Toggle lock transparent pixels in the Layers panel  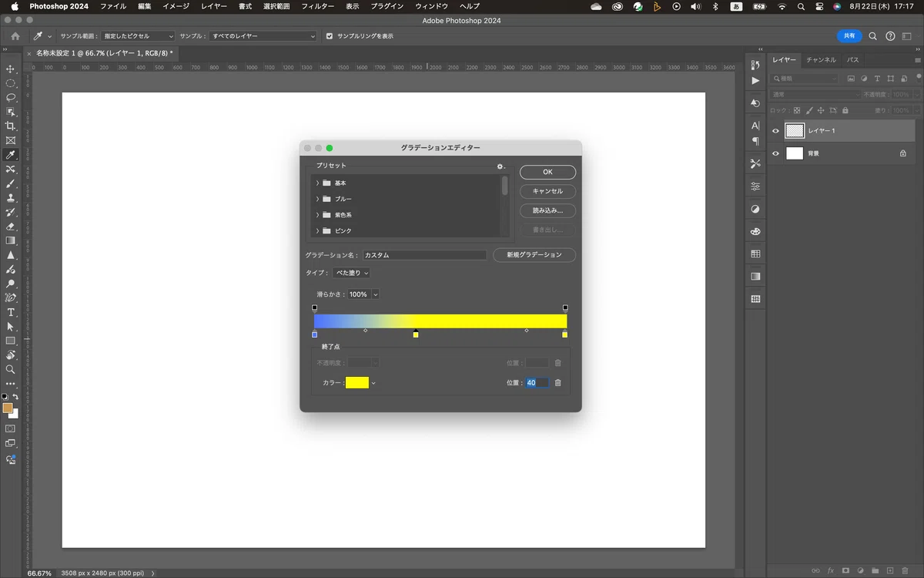click(797, 110)
